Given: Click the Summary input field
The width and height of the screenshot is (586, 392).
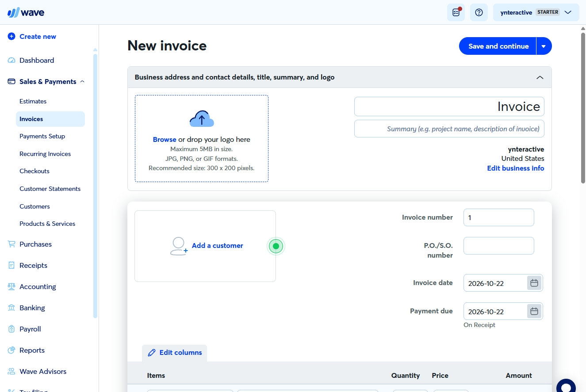Looking at the screenshot, I should (449, 129).
